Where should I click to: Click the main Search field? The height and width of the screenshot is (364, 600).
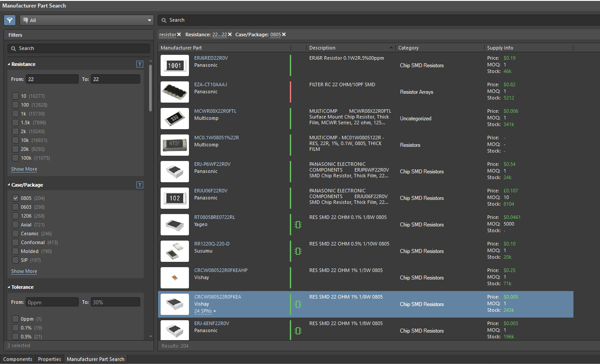click(x=379, y=20)
